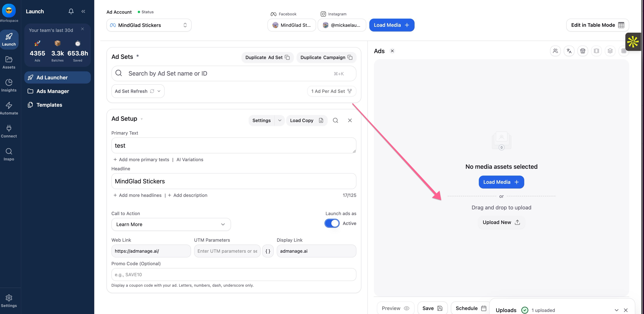This screenshot has height=314, width=644.
Task: Open Ad Setup Settings button
Action: [x=262, y=120]
